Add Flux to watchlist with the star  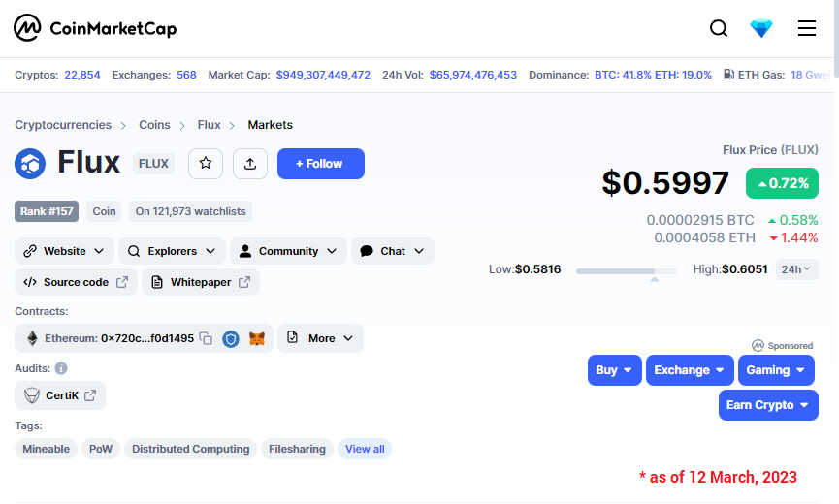(x=206, y=164)
